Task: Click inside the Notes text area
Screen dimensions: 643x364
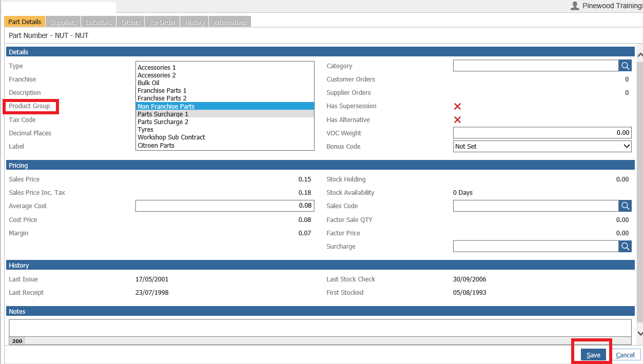Action: [320, 328]
